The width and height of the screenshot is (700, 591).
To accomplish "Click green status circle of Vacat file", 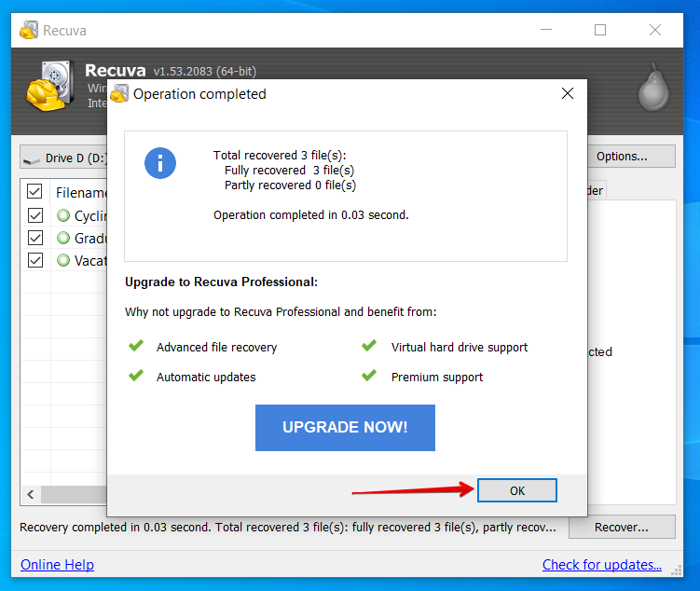I will coord(63,260).
